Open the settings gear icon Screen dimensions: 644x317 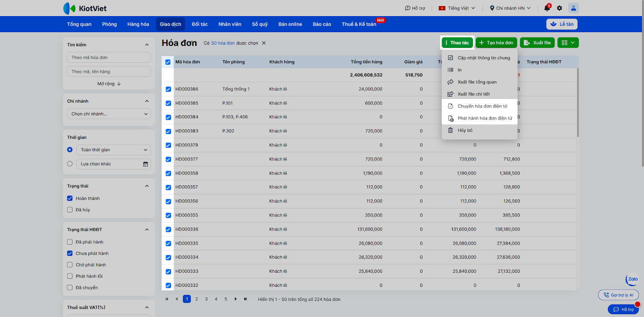coord(559,8)
